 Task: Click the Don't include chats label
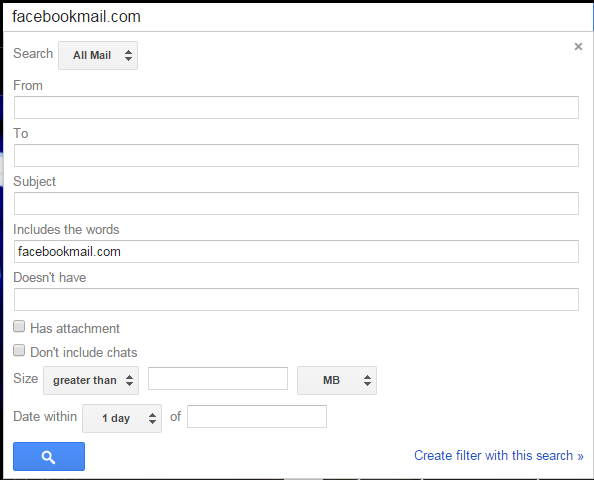tap(84, 353)
